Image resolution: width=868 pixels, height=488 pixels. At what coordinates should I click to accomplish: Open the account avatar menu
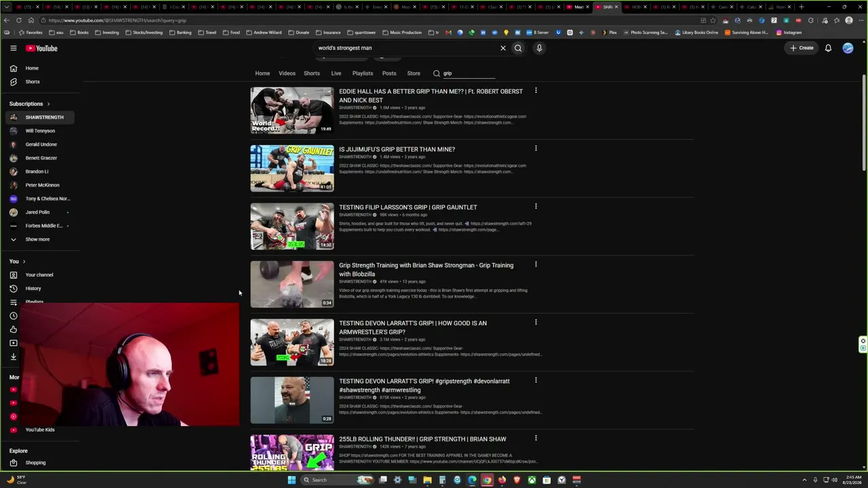(848, 48)
